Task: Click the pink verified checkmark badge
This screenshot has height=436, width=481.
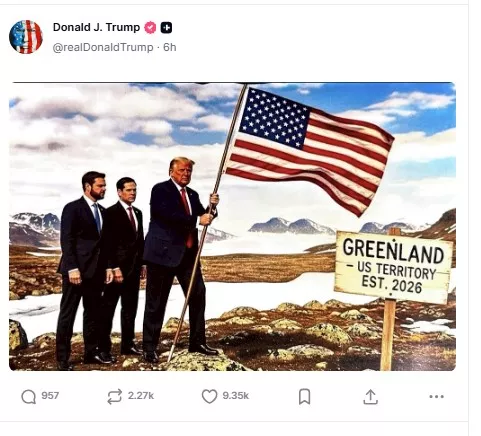Action: tap(150, 28)
